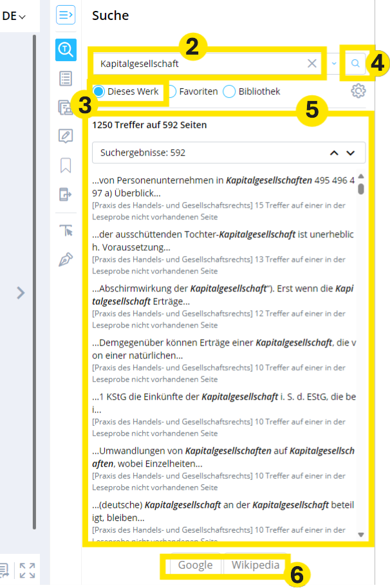Open the table of contents list icon

(66, 78)
